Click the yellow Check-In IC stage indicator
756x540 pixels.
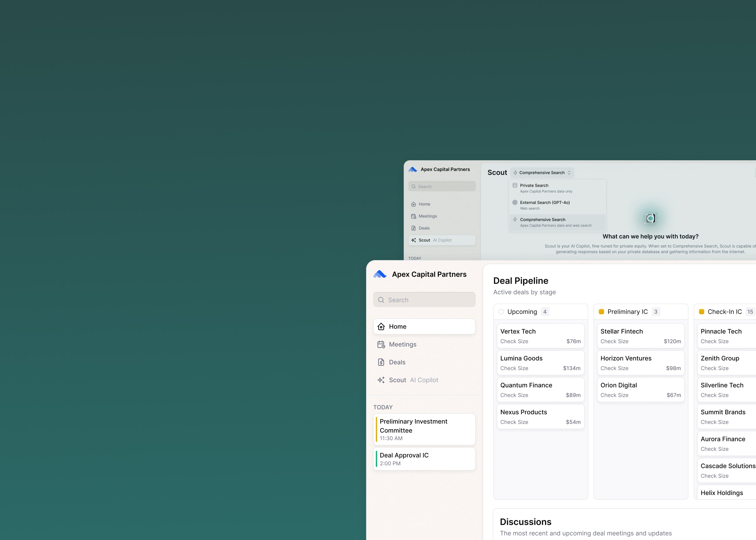[701, 312]
